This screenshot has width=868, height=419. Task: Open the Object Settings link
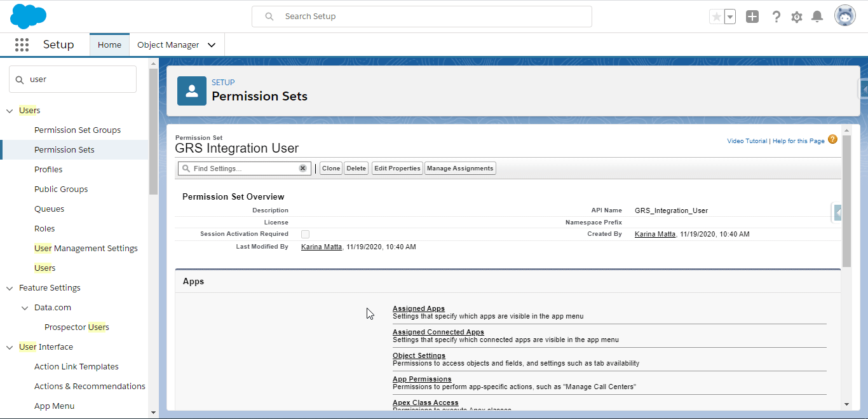click(x=419, y=356)
